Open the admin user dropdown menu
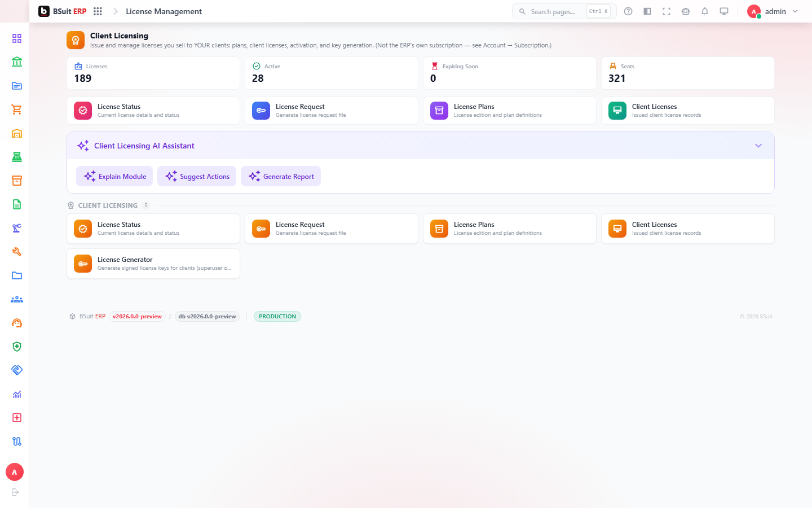 [x=773, y=11]
